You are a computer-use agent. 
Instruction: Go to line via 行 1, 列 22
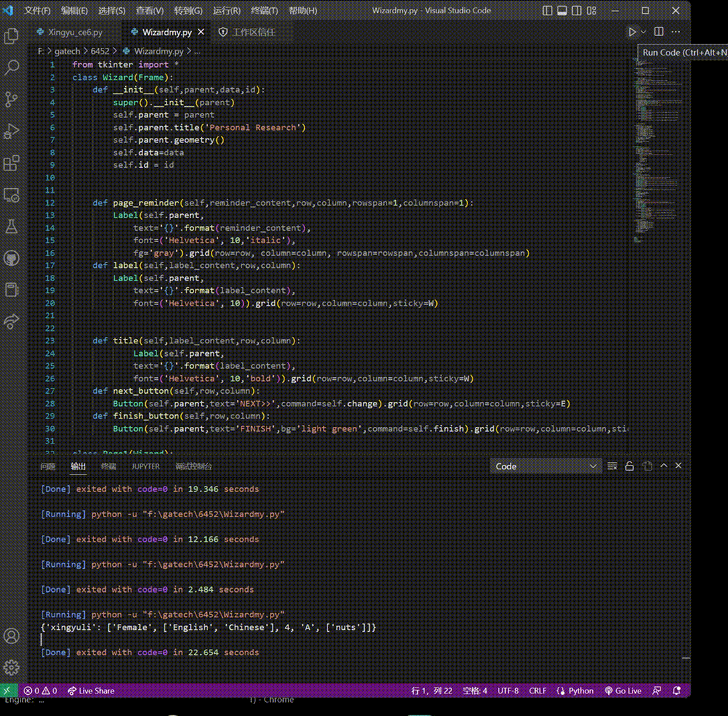(x=432, y=690)
